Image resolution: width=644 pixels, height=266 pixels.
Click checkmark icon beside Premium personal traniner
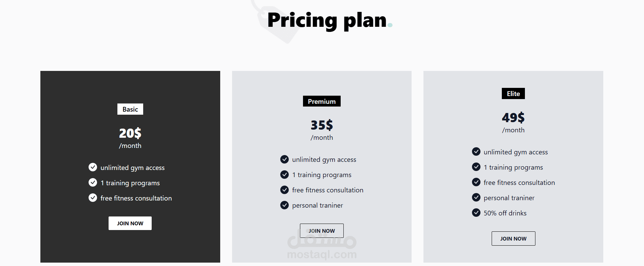tap(284, 205)
